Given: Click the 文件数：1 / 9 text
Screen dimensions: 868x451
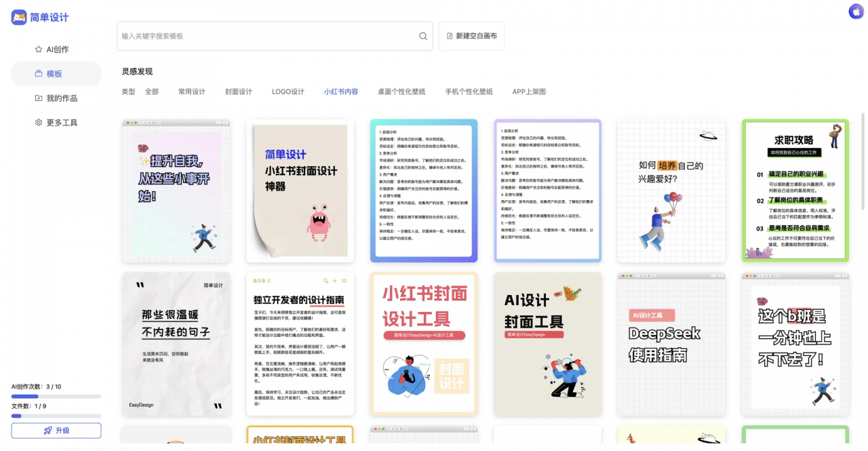Looking at the screenshot, I should [28, 406].
